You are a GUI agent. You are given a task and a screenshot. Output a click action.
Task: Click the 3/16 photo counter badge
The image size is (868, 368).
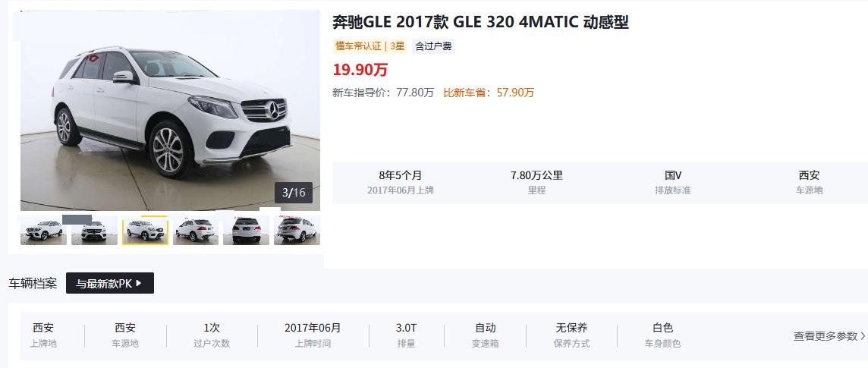(294, 193)
